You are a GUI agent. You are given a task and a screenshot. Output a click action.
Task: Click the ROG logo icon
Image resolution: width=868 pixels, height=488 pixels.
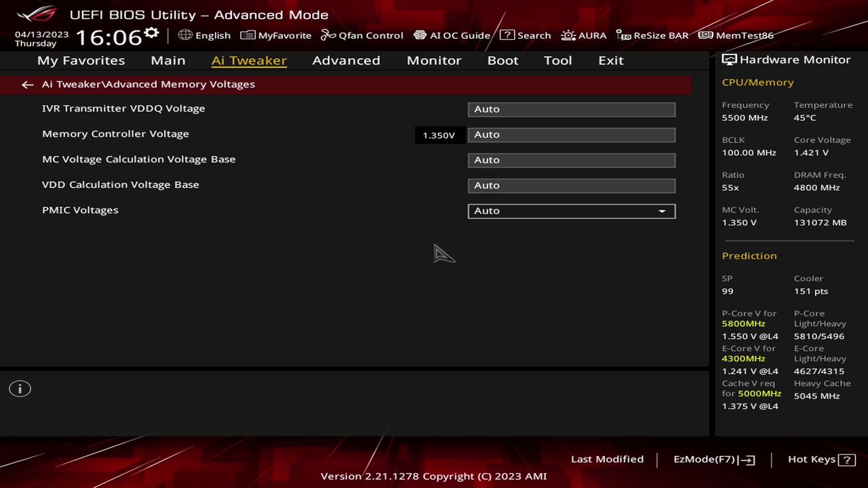[37, 14]
